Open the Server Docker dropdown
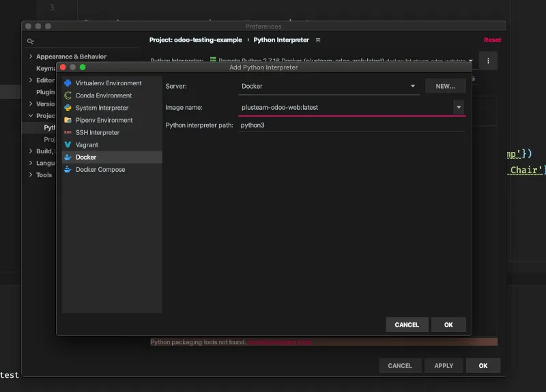This screenshot has width=546, height=392. (x=329, y=87)
